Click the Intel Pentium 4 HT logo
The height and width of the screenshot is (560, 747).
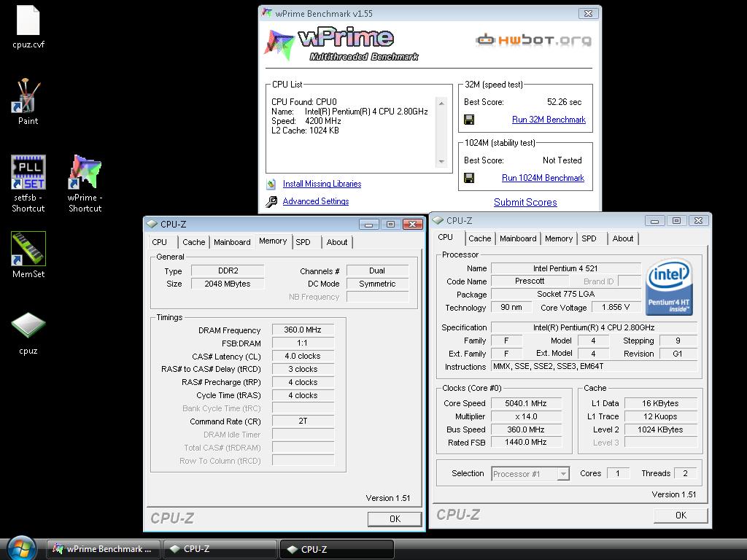[x=669, y=287]
